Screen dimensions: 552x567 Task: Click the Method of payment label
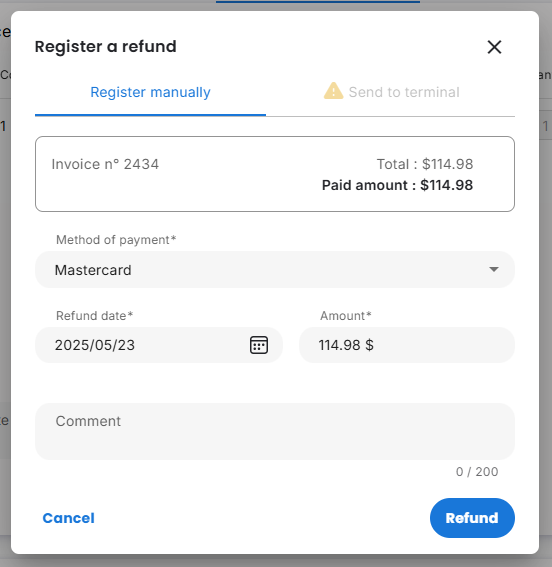pyautogui.click(x=116, y=240)
